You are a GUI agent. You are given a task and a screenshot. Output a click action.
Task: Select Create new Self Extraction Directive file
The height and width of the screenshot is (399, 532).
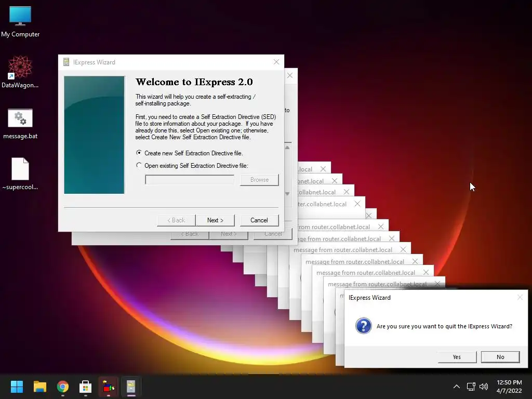point(189,153)
